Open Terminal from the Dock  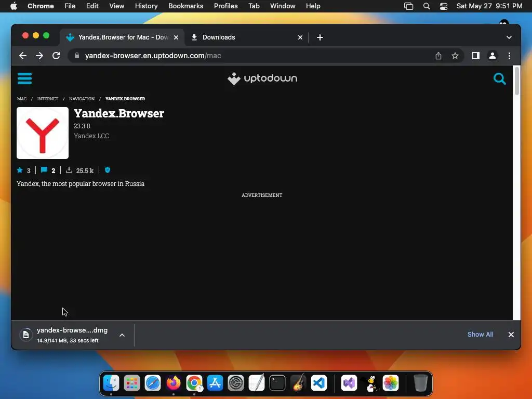pyautogui.click(x=277, y=383)
